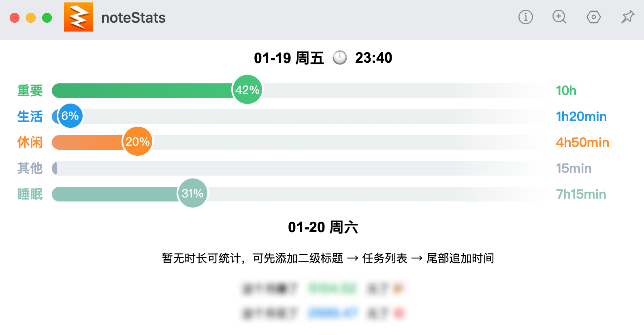Screen dimensions: 644x335
Task: Click the 01-19 周五 date heading
Action: coord(289,58)
